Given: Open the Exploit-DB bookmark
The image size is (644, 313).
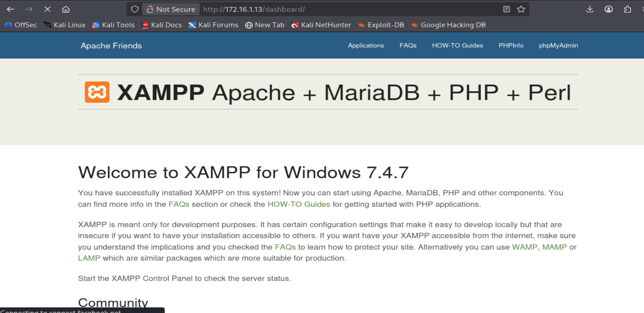Looking at the screenshot, I should (x=381, y=25).
